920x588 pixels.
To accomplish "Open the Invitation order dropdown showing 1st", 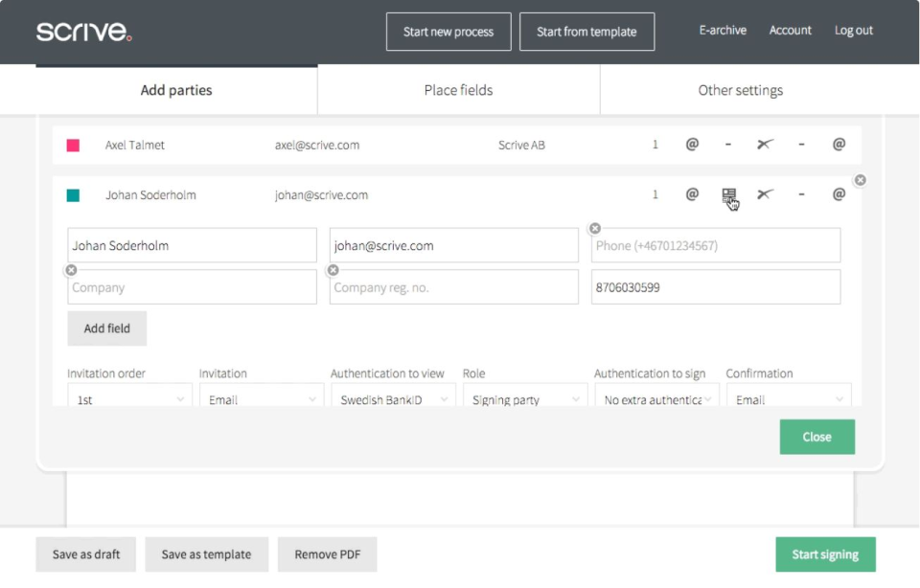I will coord(129,395).
